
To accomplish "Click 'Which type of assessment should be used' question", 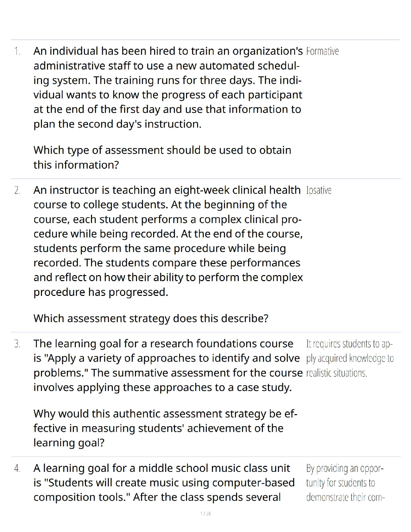I will pos(162,157).
